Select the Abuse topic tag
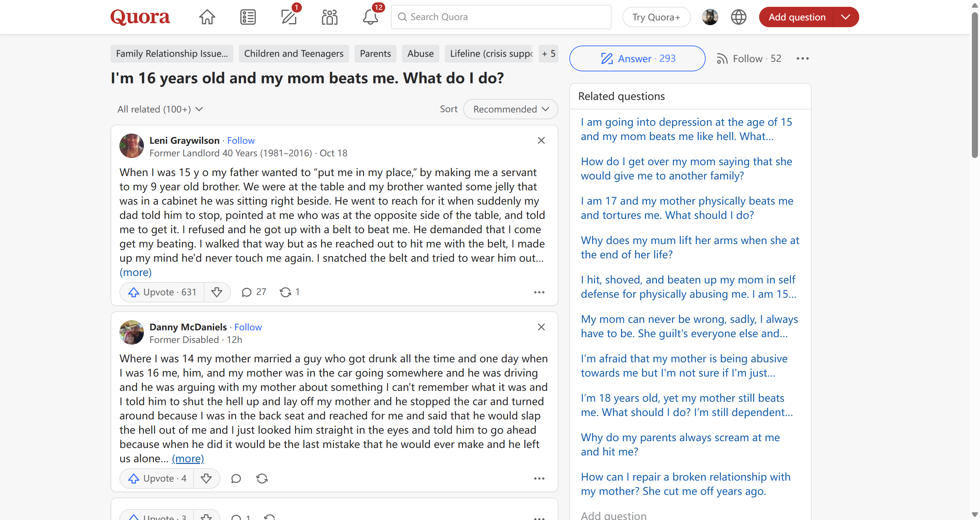Image resolution: width=980 pixels, height=520 pixels. click(x=420, y=54)
